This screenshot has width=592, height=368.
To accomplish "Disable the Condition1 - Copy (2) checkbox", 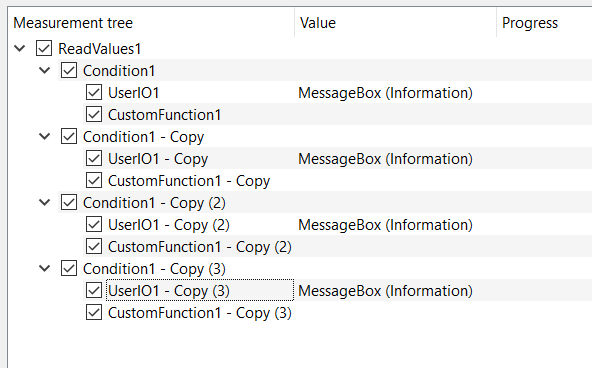I will tap(69, 202).
